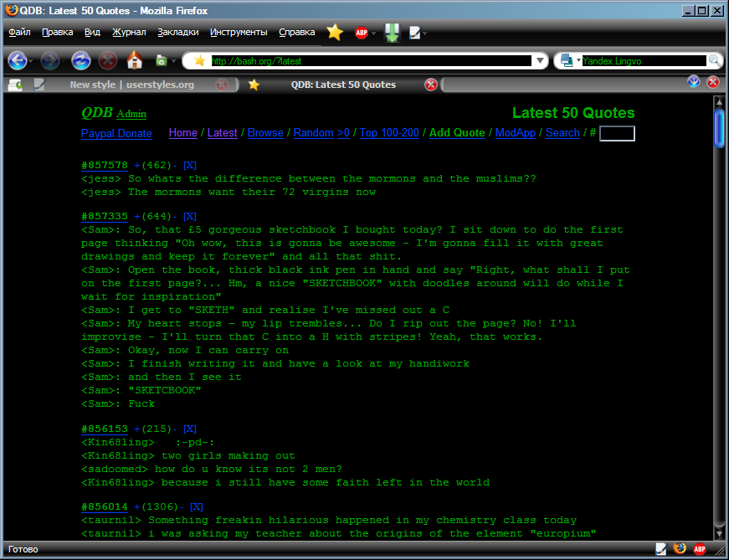Vote down quote #857335 with the minus sign
Screen dimensions: 729x560
point(174,216)
